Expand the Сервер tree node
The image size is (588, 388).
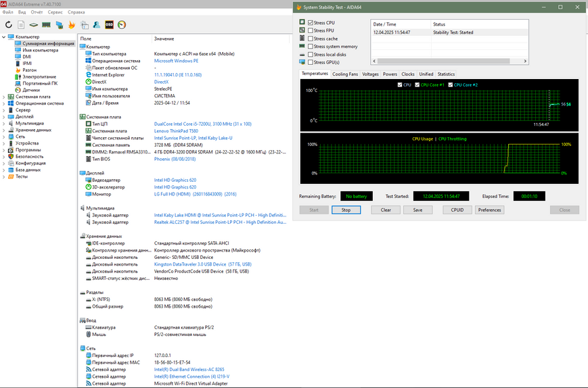(4, 110)
